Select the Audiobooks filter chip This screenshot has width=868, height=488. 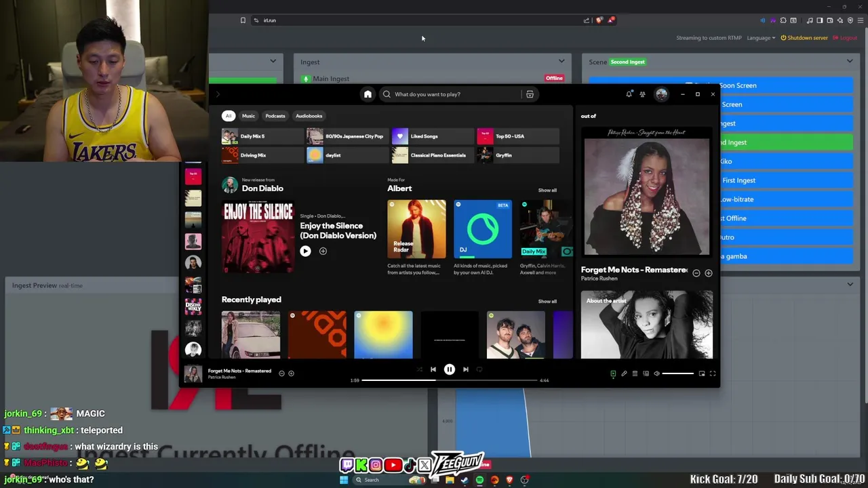[309, 116]
